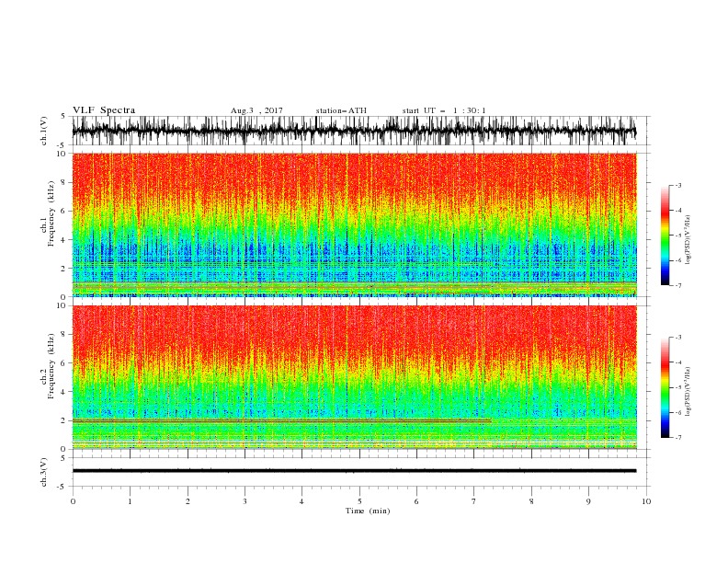Click the ch.2 2 kHz horizontal interference line
This screenshot has width=728, height=563.
coord(282,420)
